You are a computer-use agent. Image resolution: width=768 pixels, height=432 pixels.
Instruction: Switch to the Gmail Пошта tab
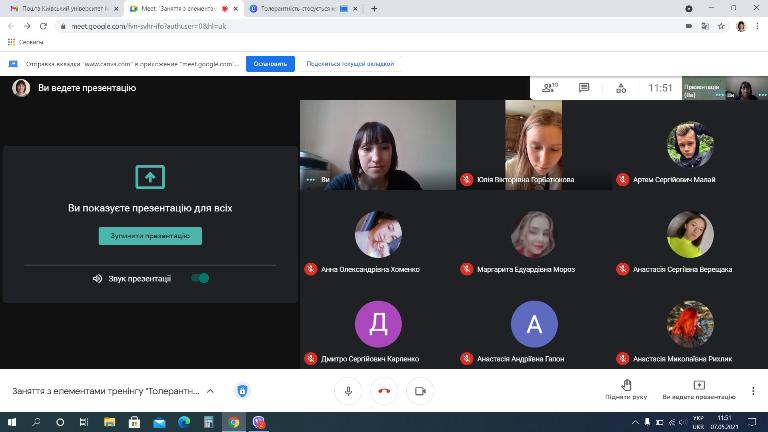(x=64, y=9)
